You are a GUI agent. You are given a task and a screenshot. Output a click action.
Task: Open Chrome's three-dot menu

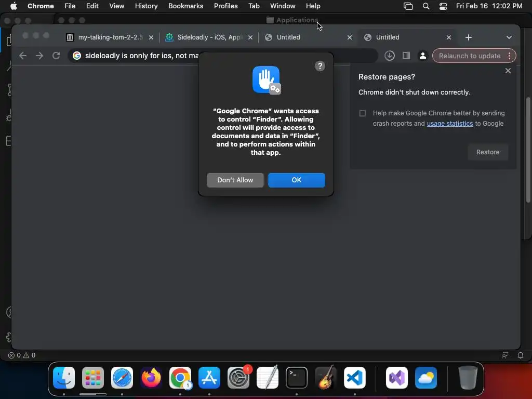click(x=509, y=56)
